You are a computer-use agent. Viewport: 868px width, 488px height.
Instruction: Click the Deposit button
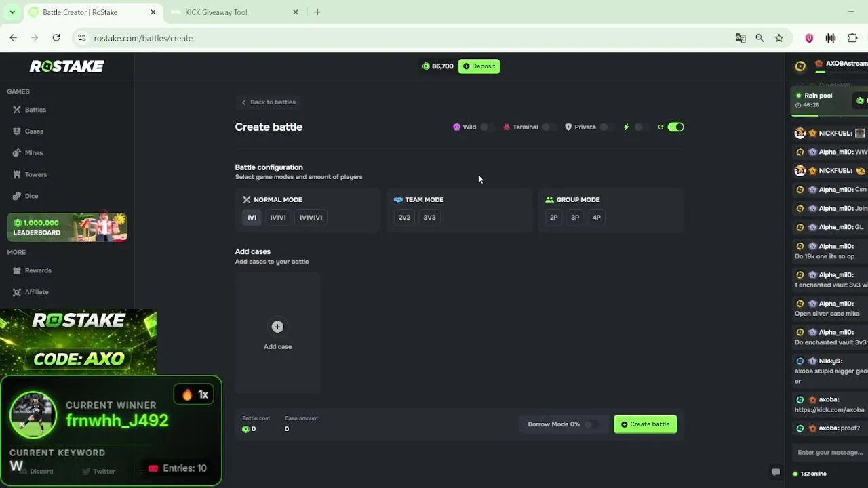(x=479, y=66)
